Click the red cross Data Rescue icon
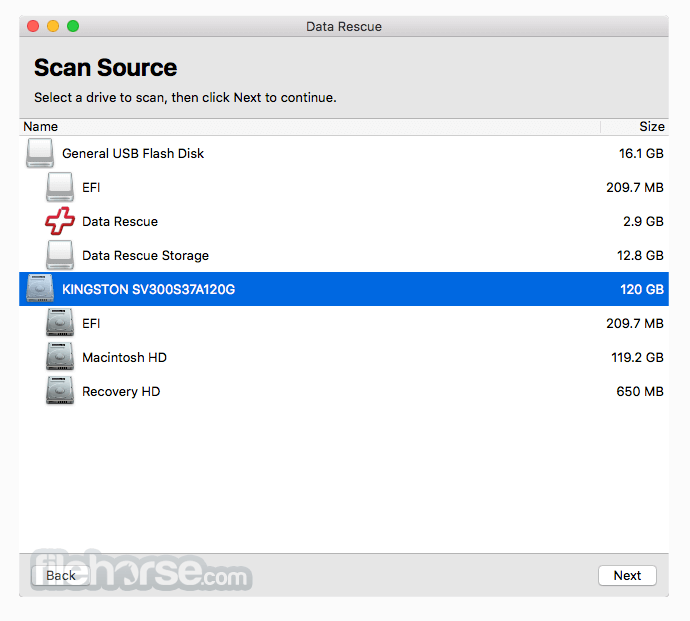Viewport: 690px width, 621px height. [60, 221]
